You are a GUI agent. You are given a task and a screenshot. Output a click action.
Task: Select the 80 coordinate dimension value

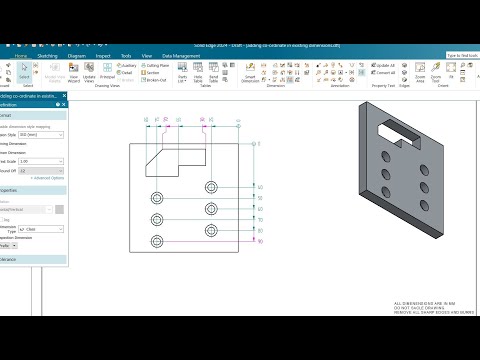[x=260, y=231]
